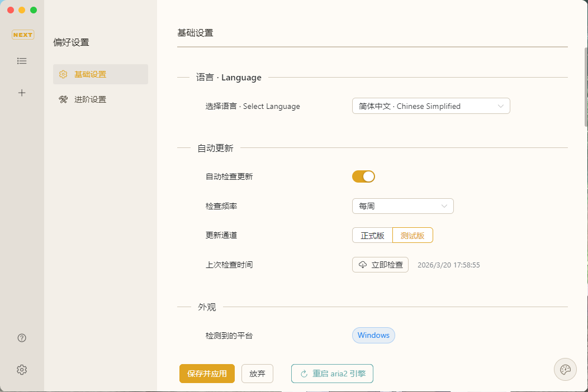
Task: Open the task list icon in sidebar
Action: click(x=22, y=61)
